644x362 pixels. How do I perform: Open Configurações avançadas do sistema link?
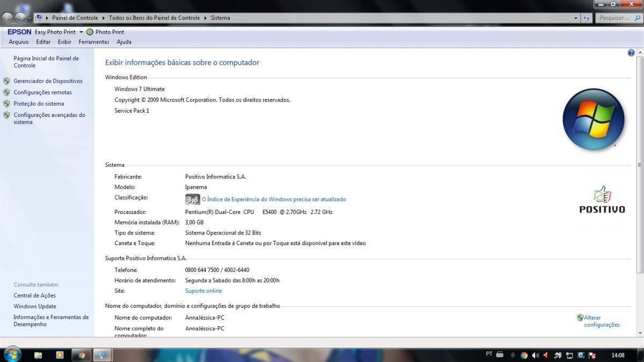49,119
